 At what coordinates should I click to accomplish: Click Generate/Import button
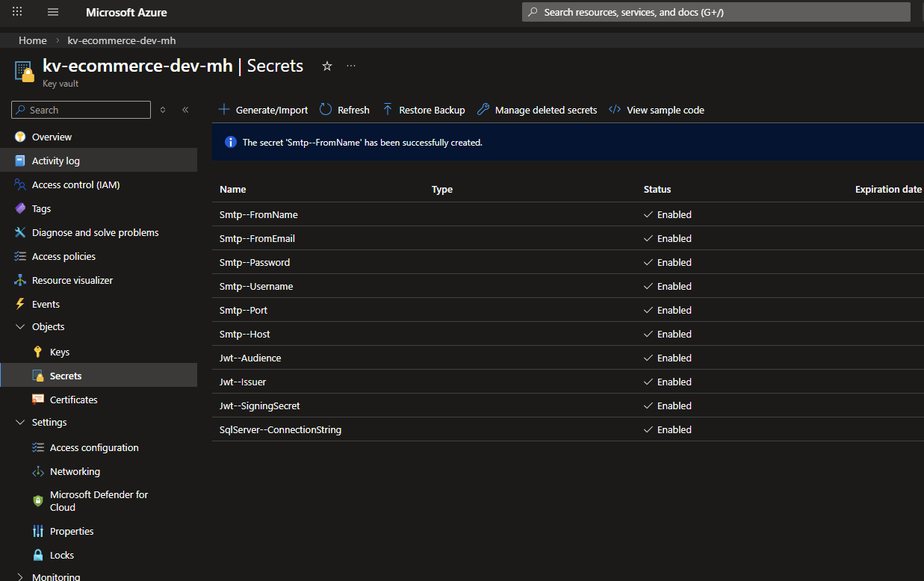263,110
